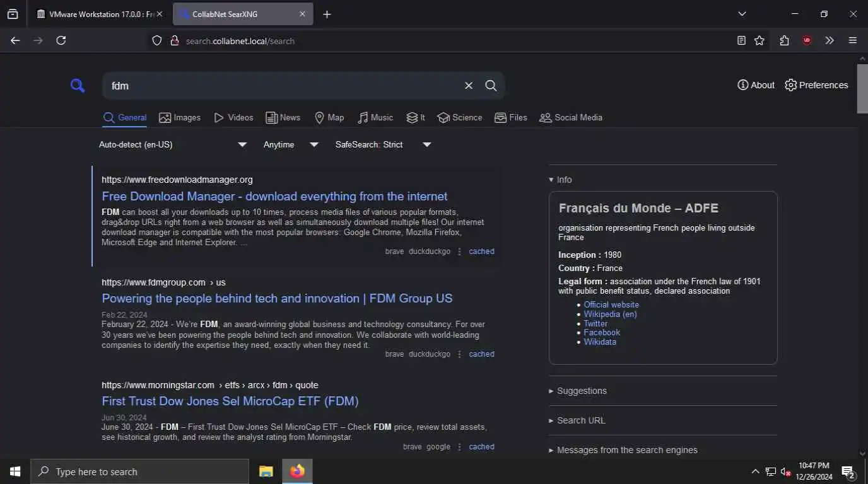Open FDM Group US result title
The height and width of the screenshot is (484, 868).
[x=277, y=298]
